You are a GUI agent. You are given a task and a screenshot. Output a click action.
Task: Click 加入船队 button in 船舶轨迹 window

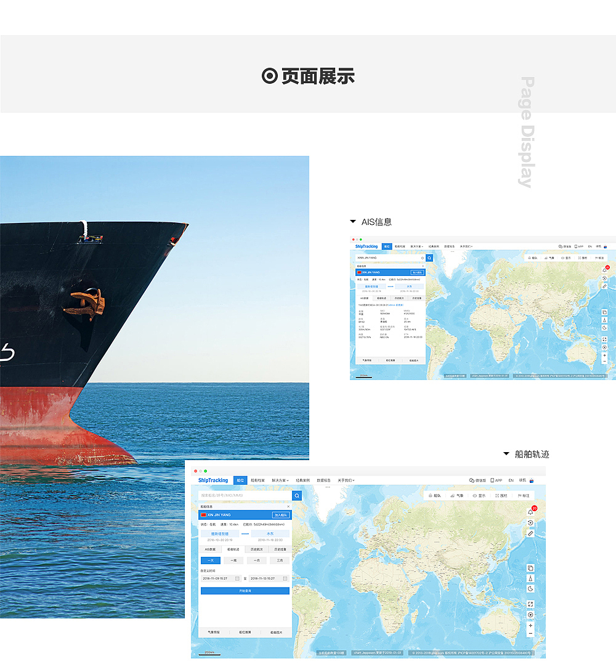point(281,515)
